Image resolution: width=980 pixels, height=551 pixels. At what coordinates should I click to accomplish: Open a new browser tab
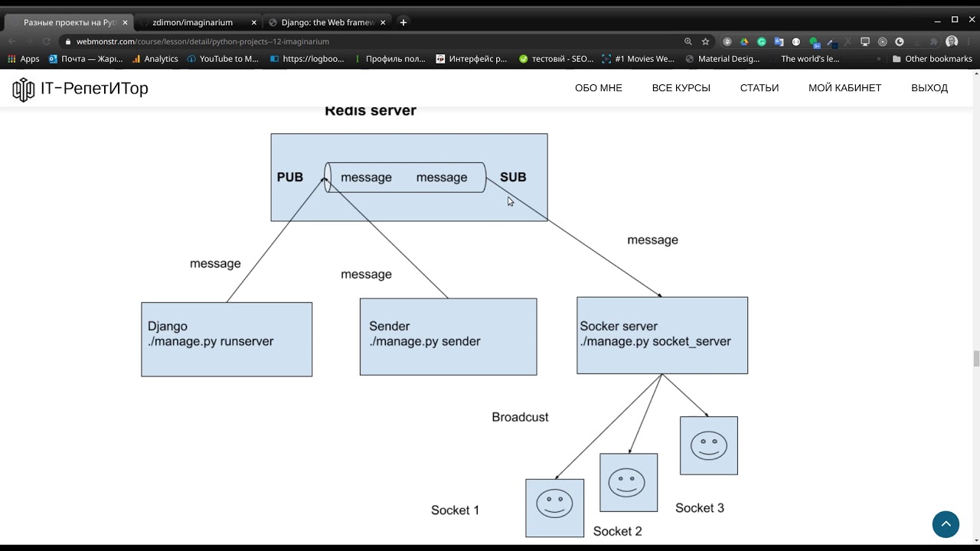tap(403, 22)
